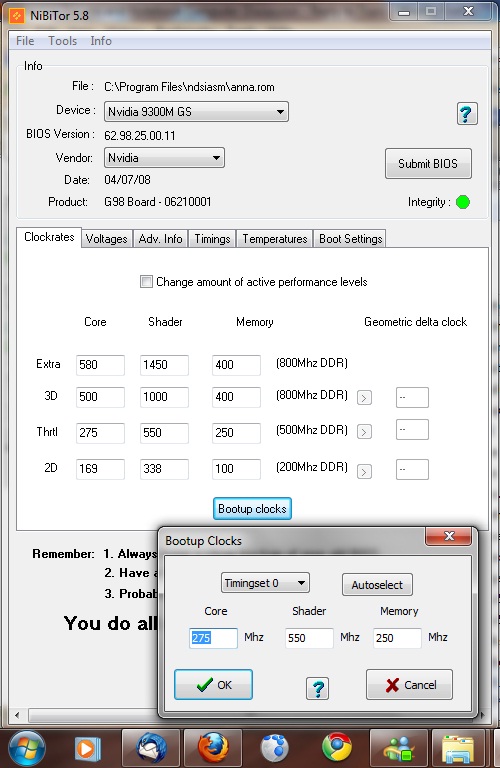Click Extra Core field 580

(x=100, y=365)
